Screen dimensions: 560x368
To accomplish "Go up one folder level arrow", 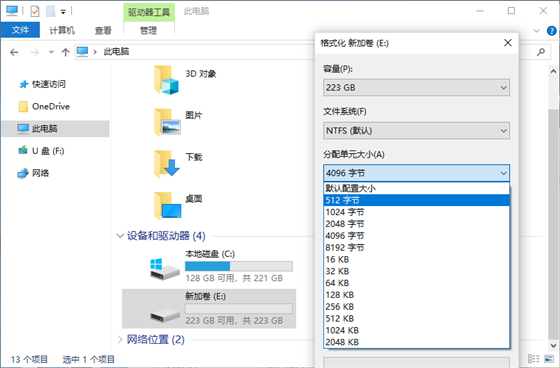I will pos(65,53).
